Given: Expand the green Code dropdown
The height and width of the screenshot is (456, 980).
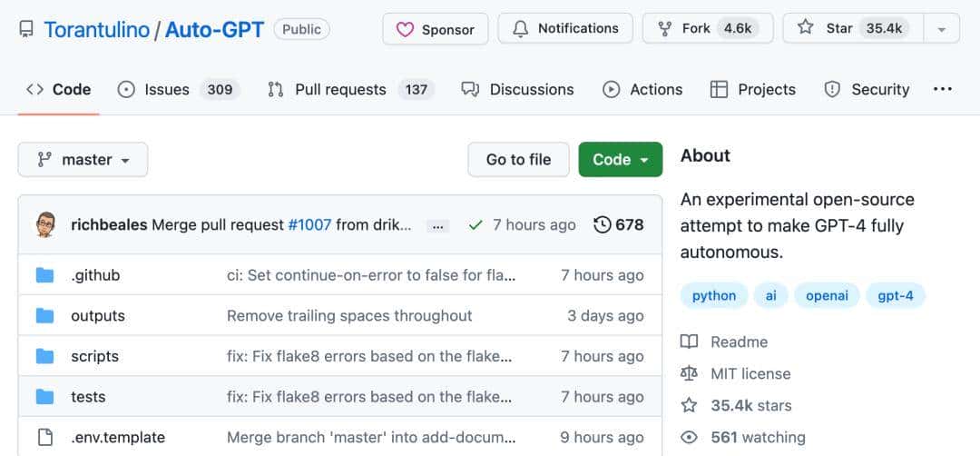Looking at the screenshot, I should click(x=621, y=160).
